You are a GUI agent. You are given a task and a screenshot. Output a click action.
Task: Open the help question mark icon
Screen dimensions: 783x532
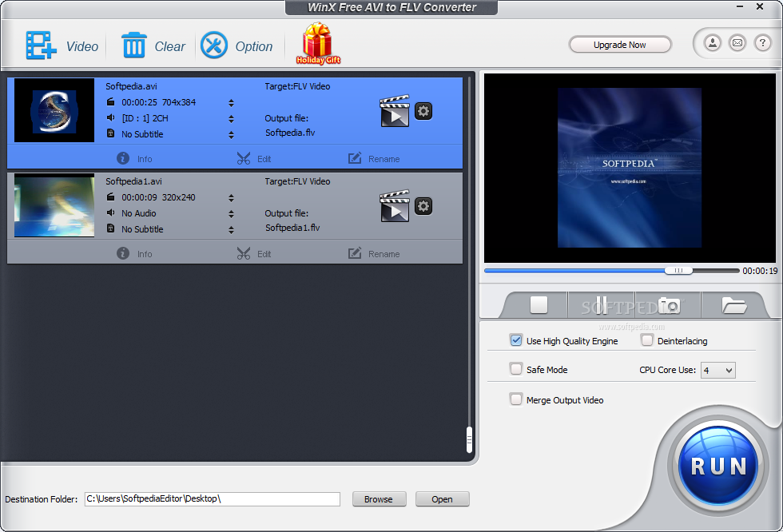[762, 43]
